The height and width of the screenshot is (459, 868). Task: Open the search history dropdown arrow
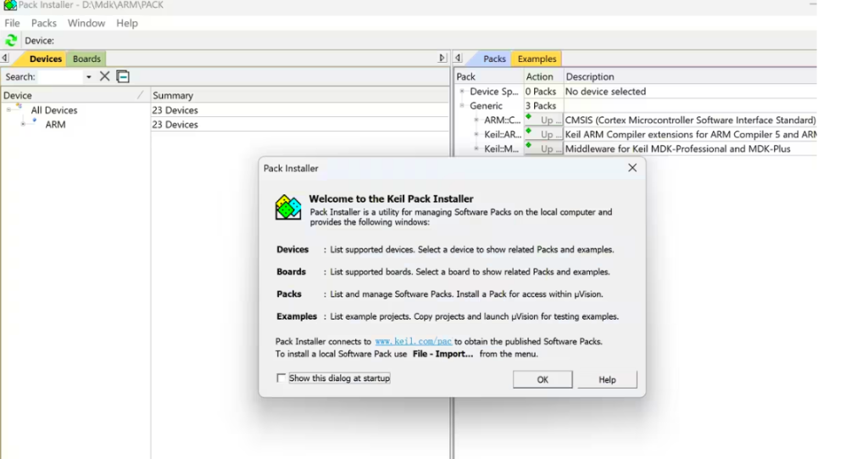[88, 77]
